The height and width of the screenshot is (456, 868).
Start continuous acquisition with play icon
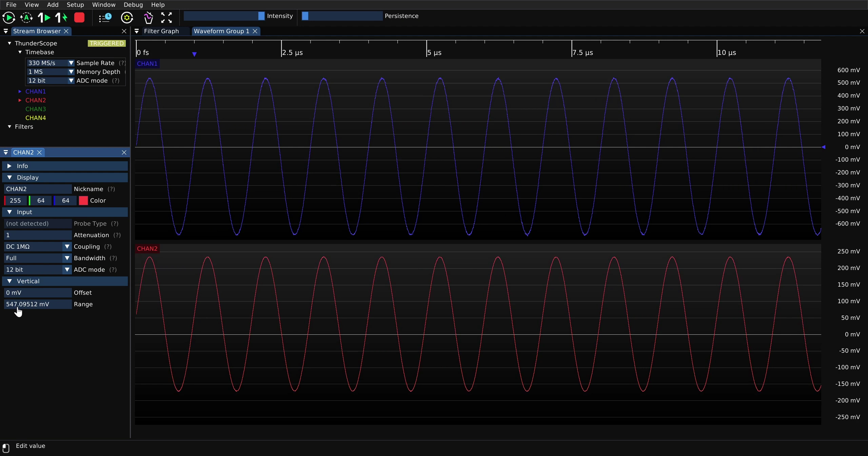pyautogui.click(x=8, y=18)
